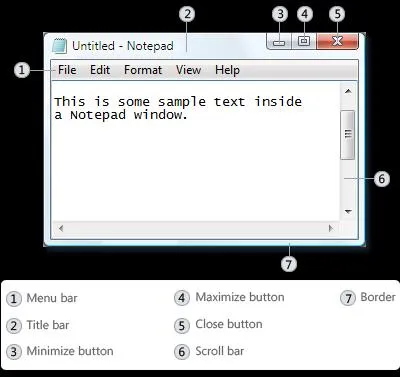Click the vertical scrollbar thumb
The width and height of the screenshot is (400, 377).
(x=348, y=135)
